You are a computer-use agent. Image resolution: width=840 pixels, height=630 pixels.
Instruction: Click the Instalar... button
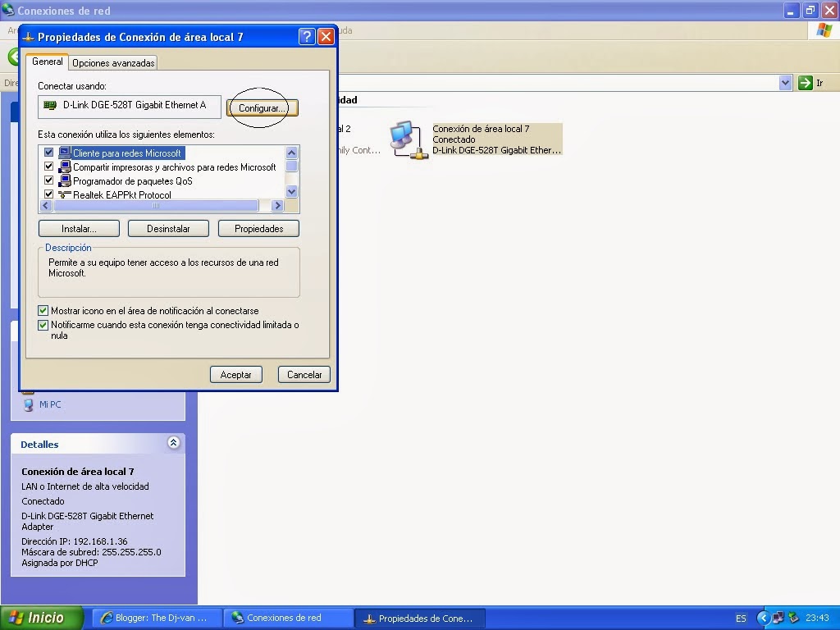(79, 229)
